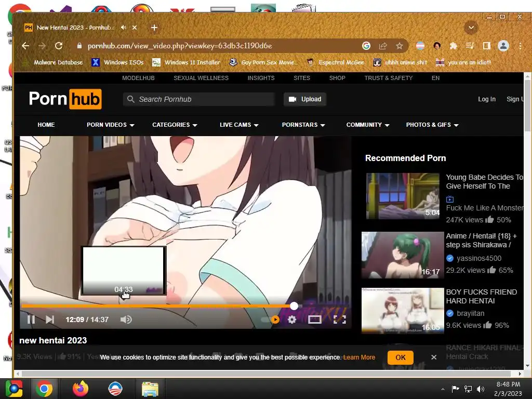Image resolution: width=532 pixels, height=399 pixels.
Task: Open SITES in the top bar
Action: point(302,78)
